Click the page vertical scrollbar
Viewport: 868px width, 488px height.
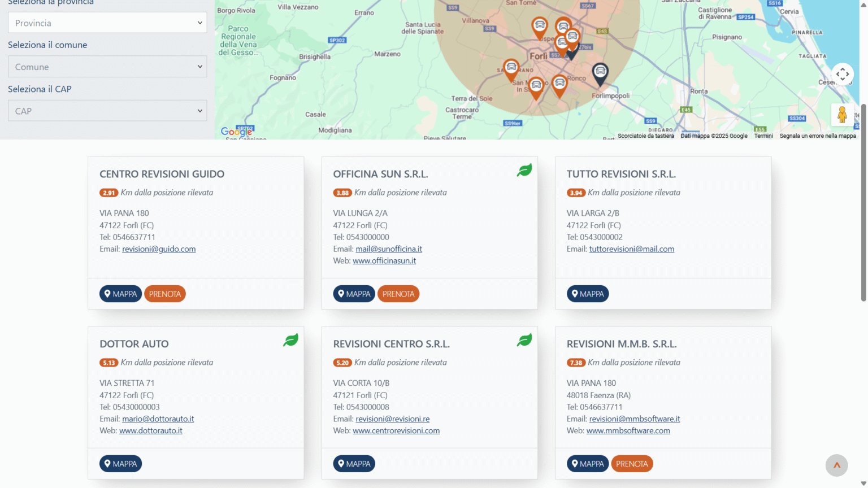[863, 202]
